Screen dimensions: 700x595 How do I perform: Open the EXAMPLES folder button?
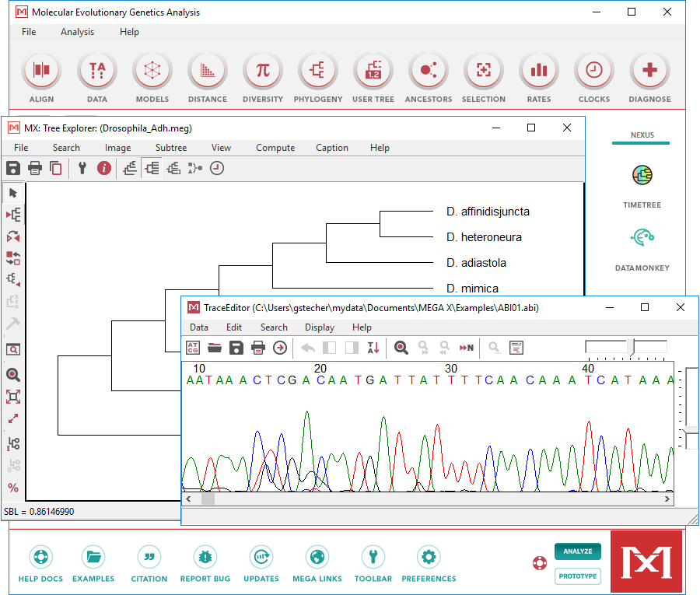tap(93, 564)
